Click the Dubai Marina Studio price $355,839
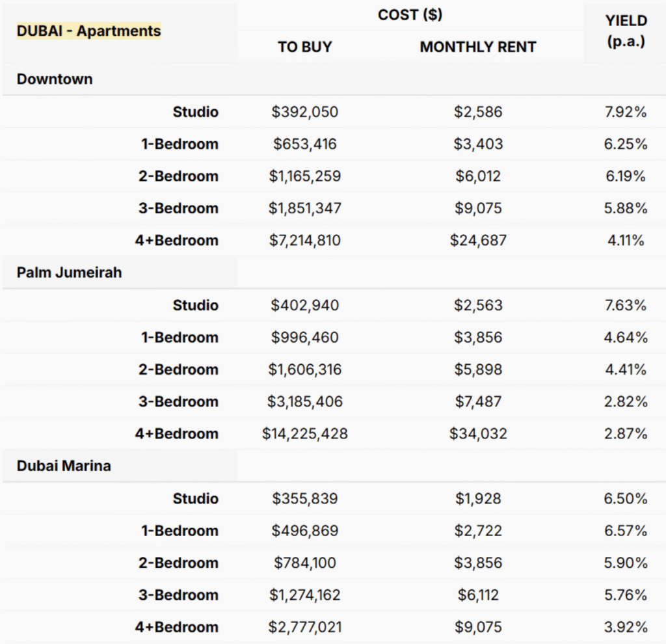The image size is (666, 644). 305,498
